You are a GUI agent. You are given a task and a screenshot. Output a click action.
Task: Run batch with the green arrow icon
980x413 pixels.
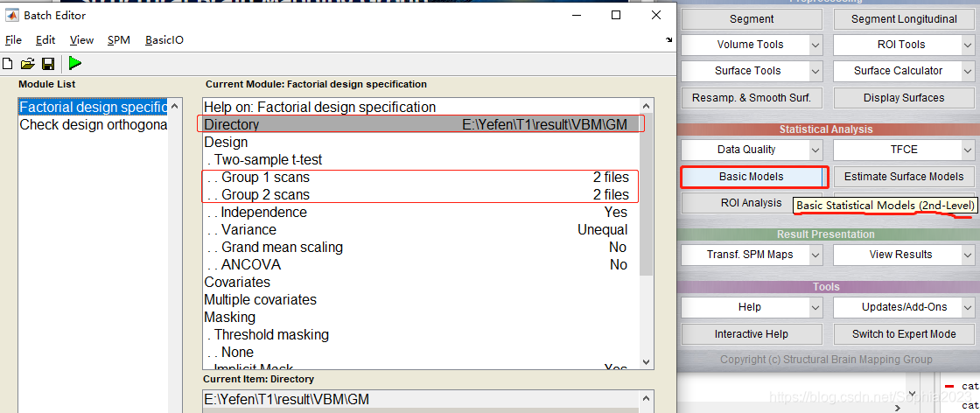click(75, 63)
